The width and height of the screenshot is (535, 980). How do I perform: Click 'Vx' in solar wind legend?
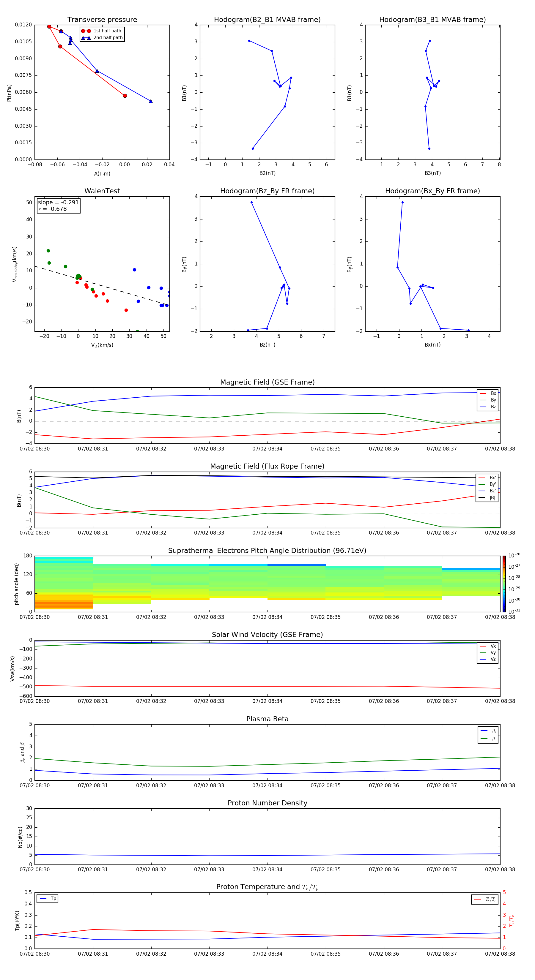[x=493, y=646]
